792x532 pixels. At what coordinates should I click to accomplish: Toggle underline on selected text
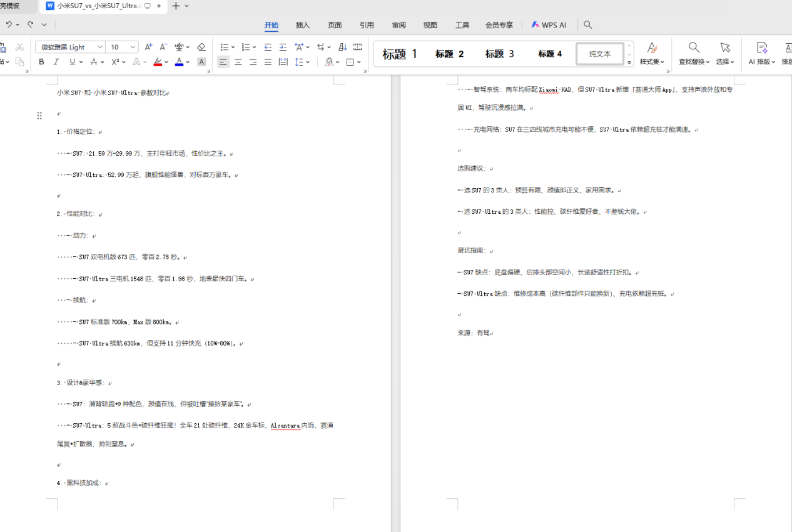73,62
